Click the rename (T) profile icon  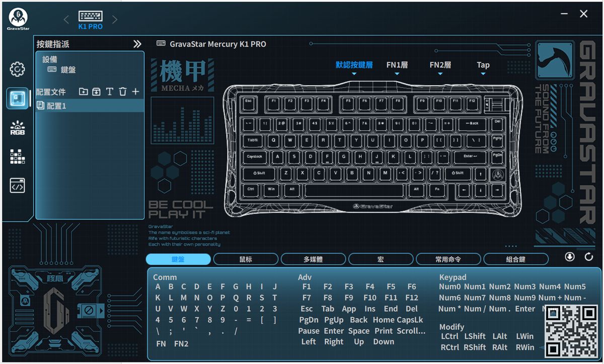[x=110, y=92]
